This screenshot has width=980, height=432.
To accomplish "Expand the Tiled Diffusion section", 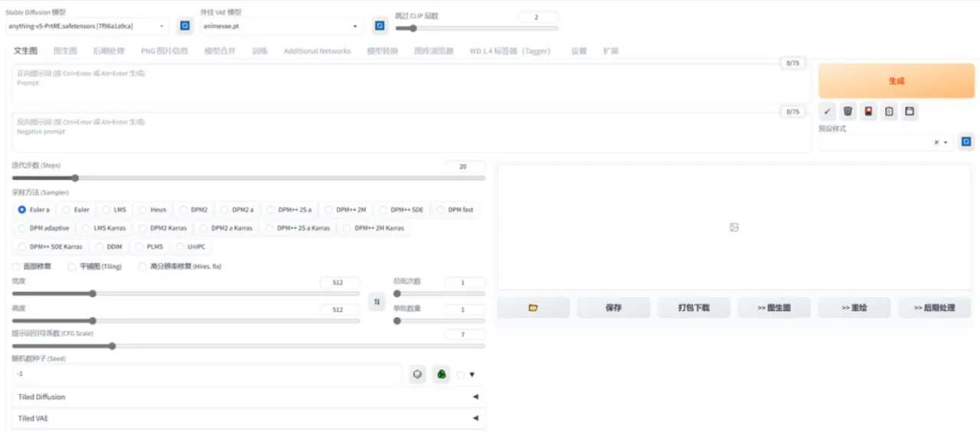I will click(x=245, y=397).
